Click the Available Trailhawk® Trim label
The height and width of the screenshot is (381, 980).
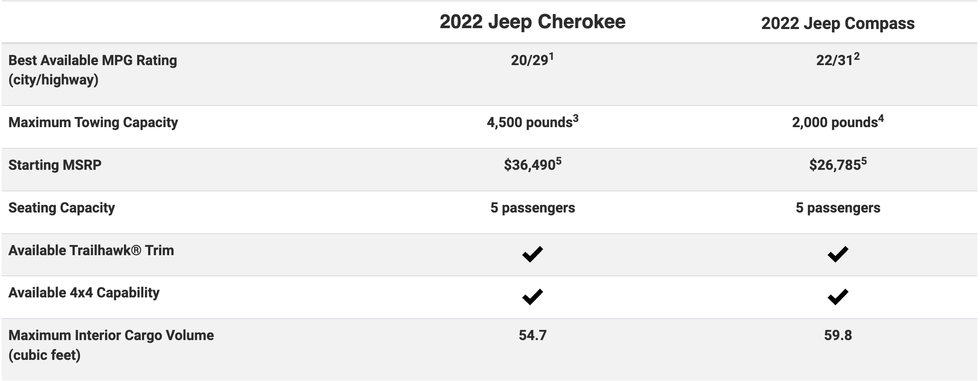[x=91, y=250]
